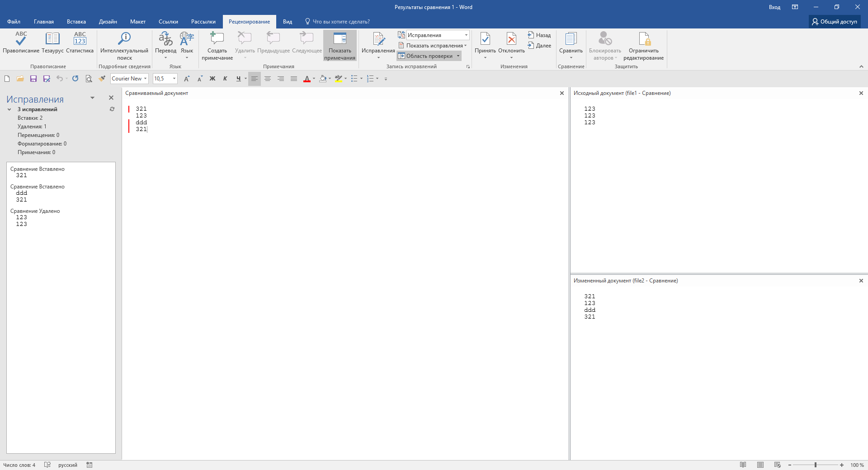The height and width of the screenshot is (470, 868).
Task: Click zoom in plus button
Action: [x=842, y=465]
